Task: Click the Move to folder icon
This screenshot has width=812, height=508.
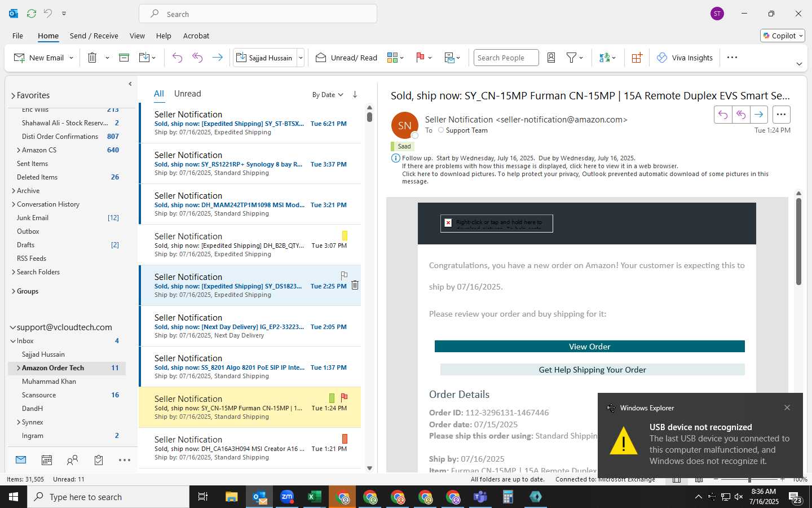Action: [144, 58]
